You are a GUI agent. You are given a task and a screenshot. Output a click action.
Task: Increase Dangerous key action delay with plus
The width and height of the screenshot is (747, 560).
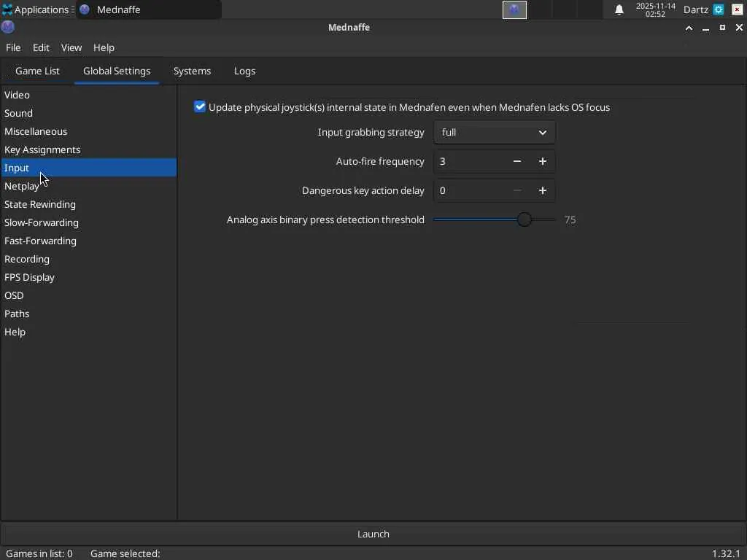tap(542, 190)
